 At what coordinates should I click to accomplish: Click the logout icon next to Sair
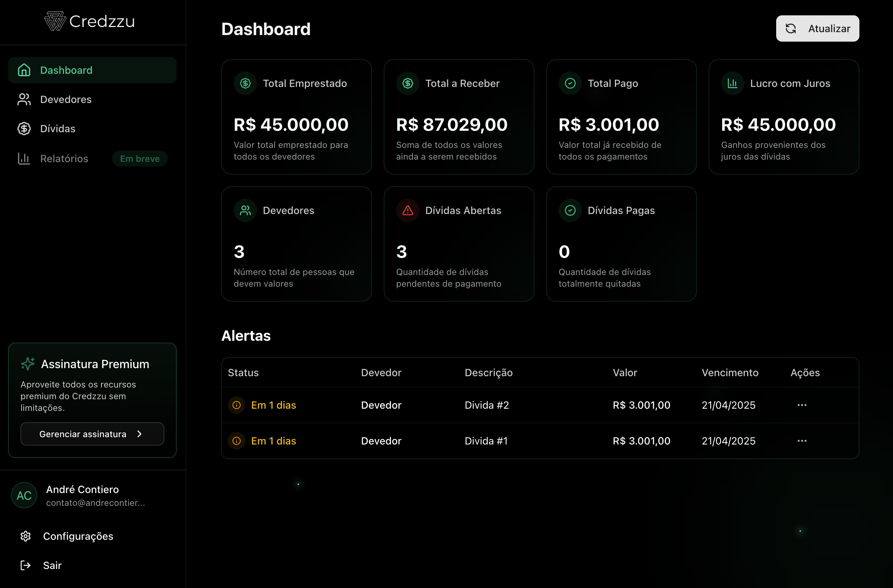25,565
